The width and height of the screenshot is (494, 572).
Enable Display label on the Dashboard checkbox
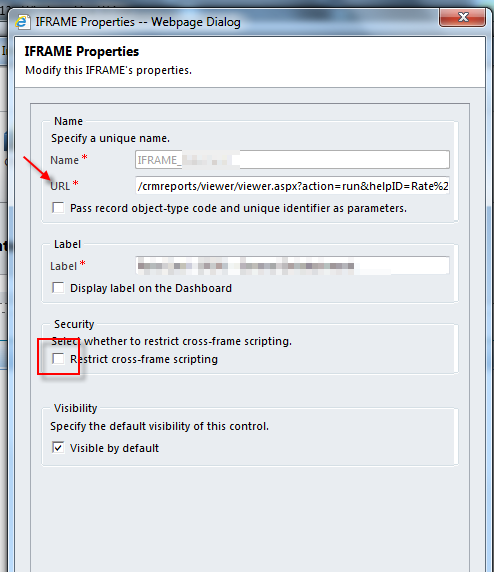click(x=58, y=288)
